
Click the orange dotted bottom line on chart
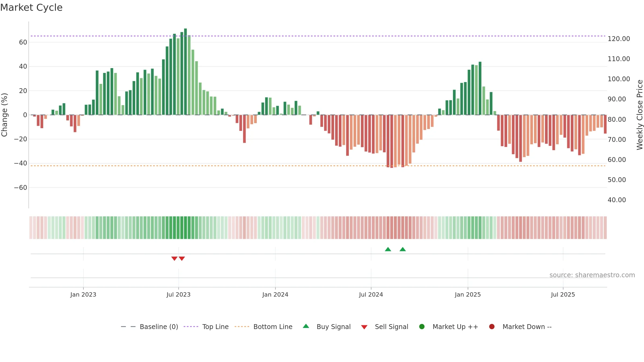pyautogui.click(x=318, y=166)
